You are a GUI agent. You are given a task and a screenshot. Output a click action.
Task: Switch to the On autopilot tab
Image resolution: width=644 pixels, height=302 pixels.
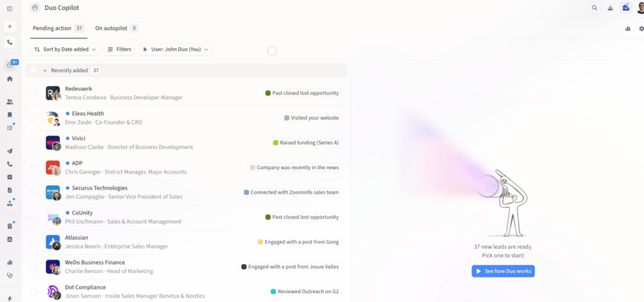point(116,28)
